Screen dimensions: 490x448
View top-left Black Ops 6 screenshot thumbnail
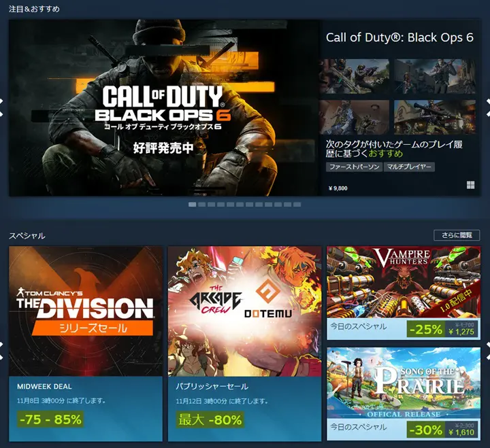[355, 77]
